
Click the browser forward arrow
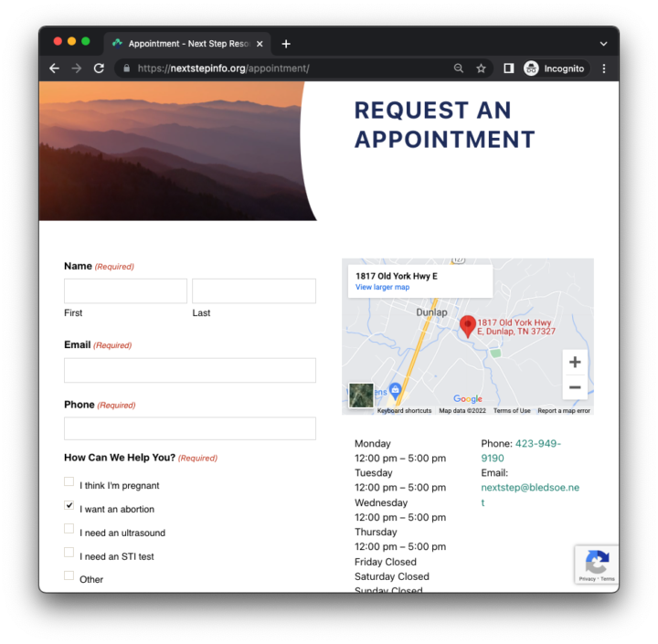(x=77, y=69)
